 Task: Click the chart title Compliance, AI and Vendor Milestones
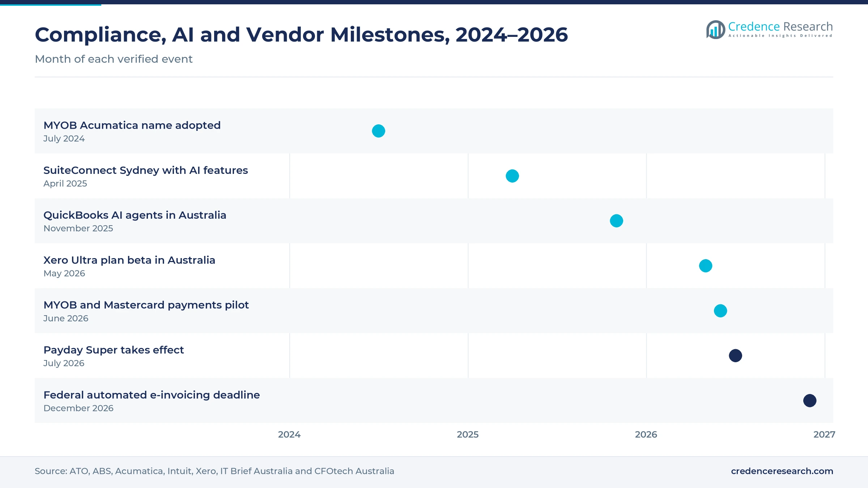click(301, 35)
